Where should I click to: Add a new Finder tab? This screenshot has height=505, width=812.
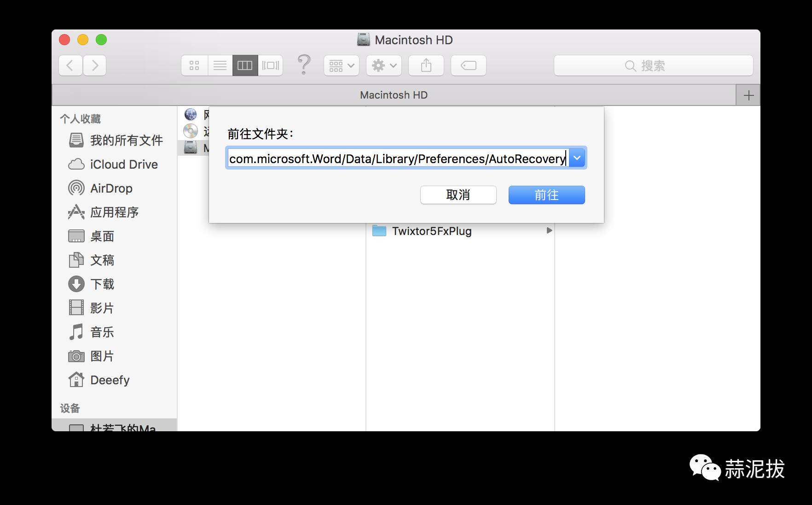[748, 95]
